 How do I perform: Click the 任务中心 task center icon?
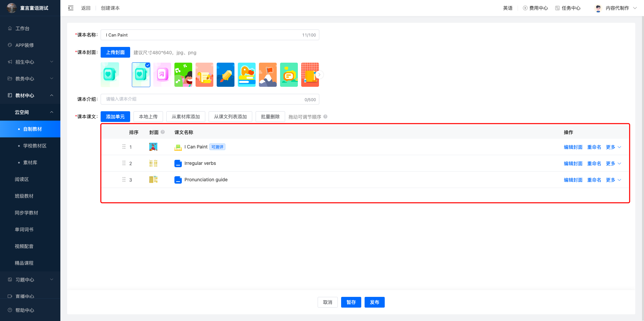(557, 8)
